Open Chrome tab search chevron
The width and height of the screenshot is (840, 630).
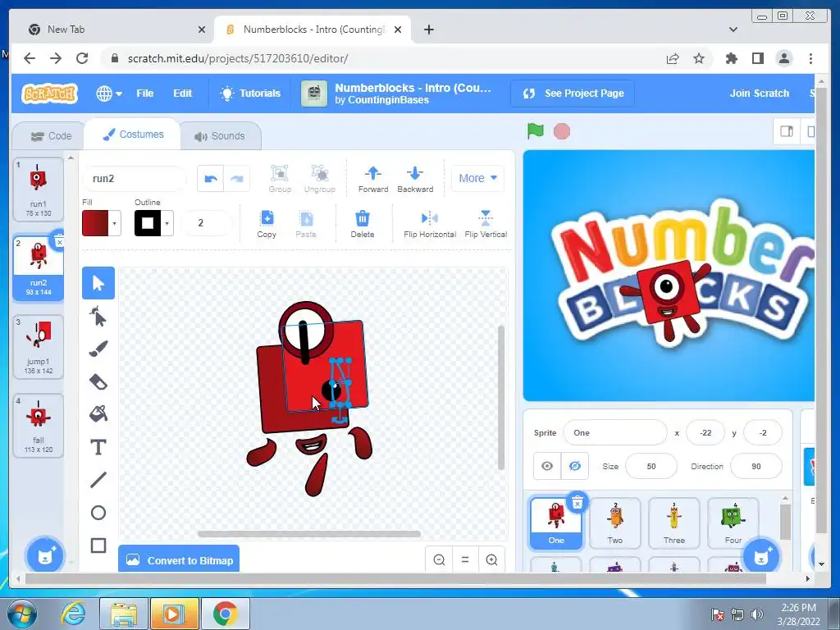point(733,30)
